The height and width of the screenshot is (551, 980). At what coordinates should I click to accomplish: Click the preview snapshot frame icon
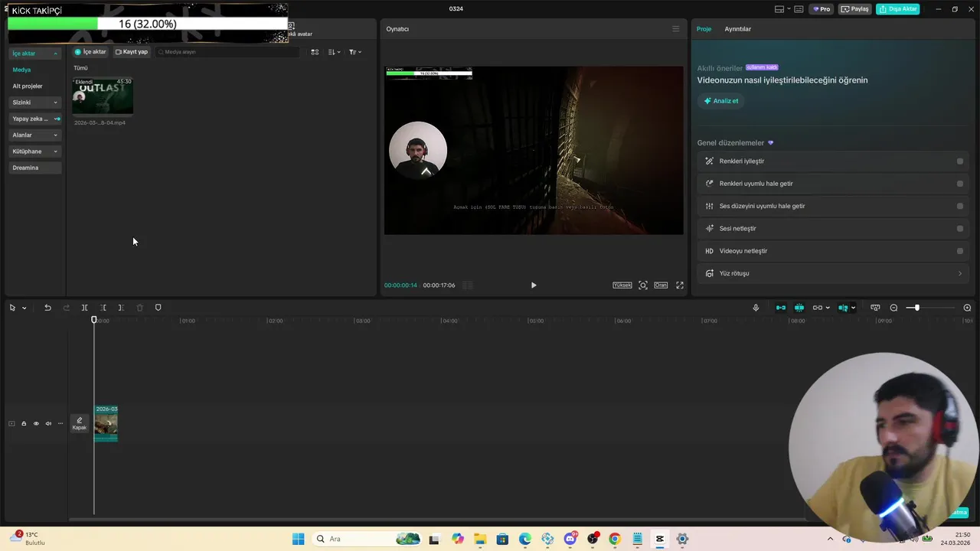click(643, 285)
